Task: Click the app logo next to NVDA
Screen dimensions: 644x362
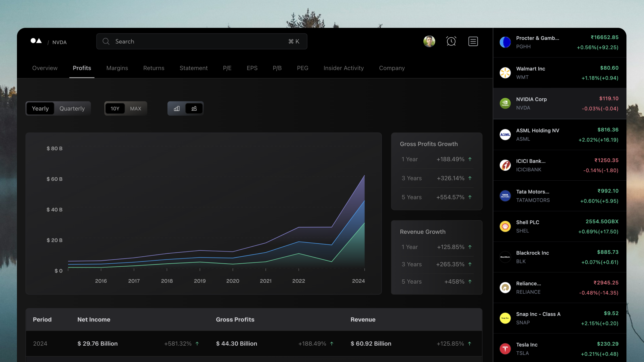Action: click(36, 41)
